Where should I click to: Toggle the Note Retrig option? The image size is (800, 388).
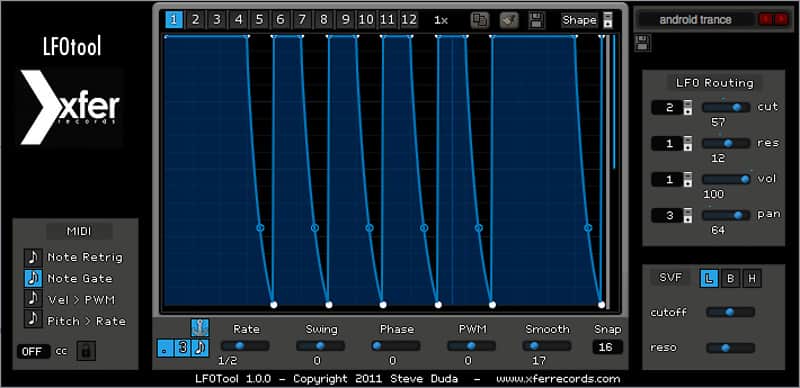click(33, 257)
